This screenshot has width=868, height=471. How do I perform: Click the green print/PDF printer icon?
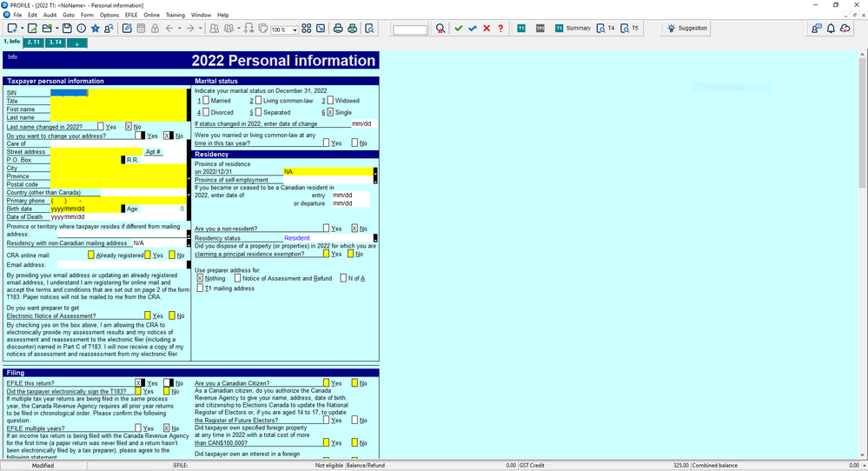point(352,28)
